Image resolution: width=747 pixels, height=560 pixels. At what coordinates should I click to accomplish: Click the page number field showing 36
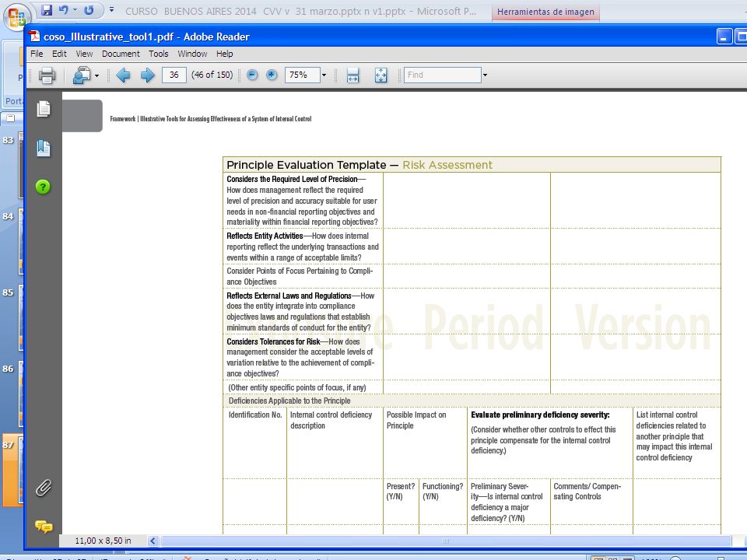(174, 75)
